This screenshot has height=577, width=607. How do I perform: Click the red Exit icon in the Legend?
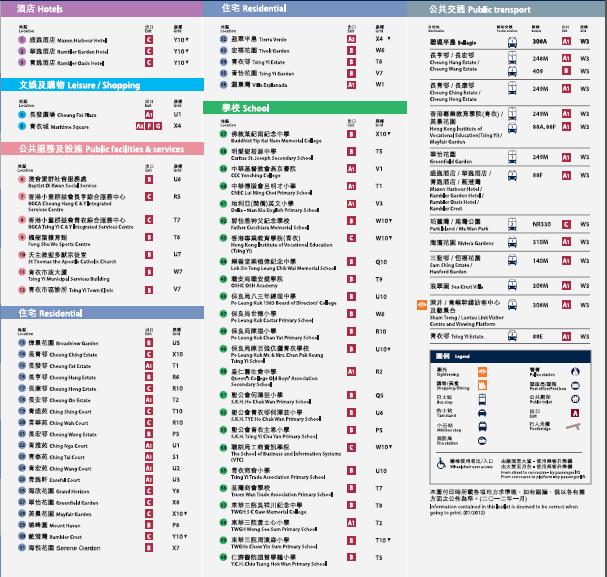[575, 413]
